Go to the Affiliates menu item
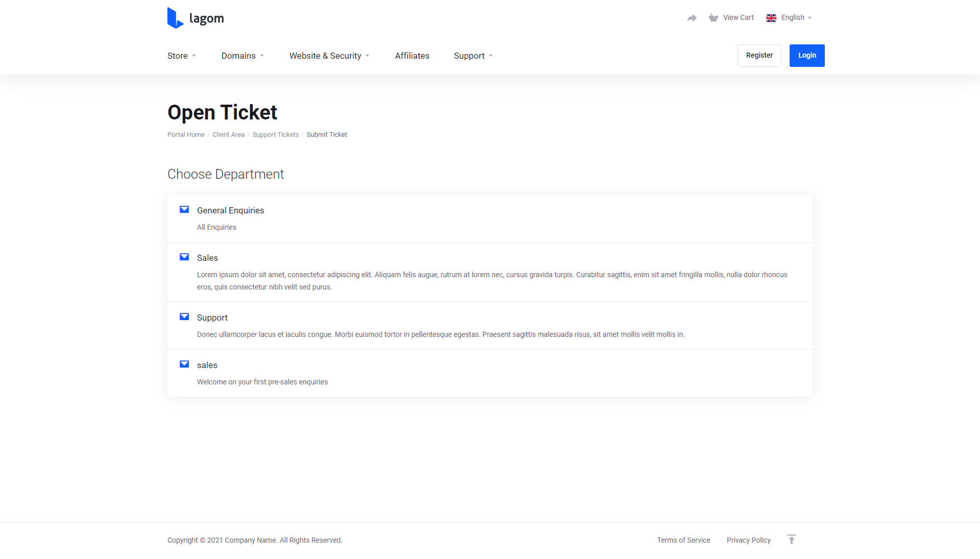Screen dimensions: 980x559 [x=412, y=56]
